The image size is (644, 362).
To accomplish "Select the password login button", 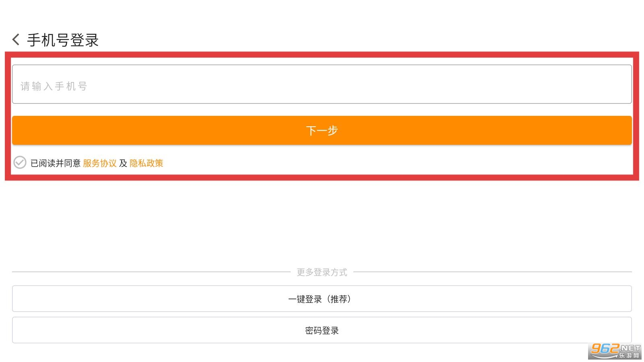I will coord(322,330).
